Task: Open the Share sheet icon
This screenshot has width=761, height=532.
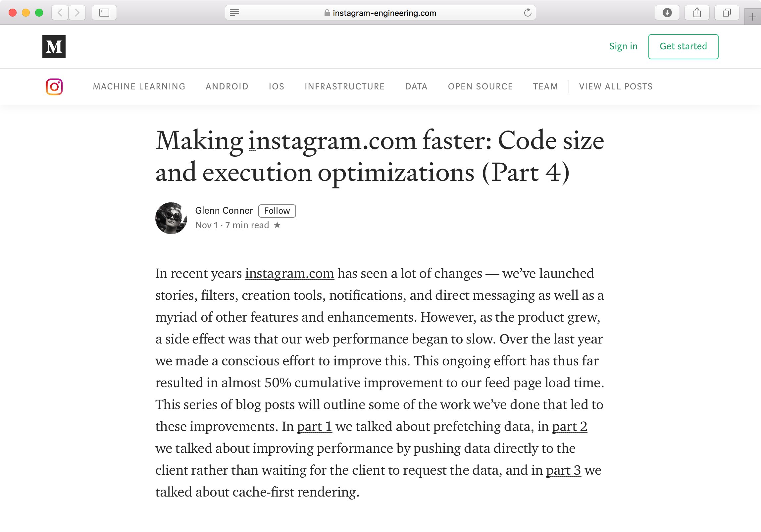Action: 697,13
